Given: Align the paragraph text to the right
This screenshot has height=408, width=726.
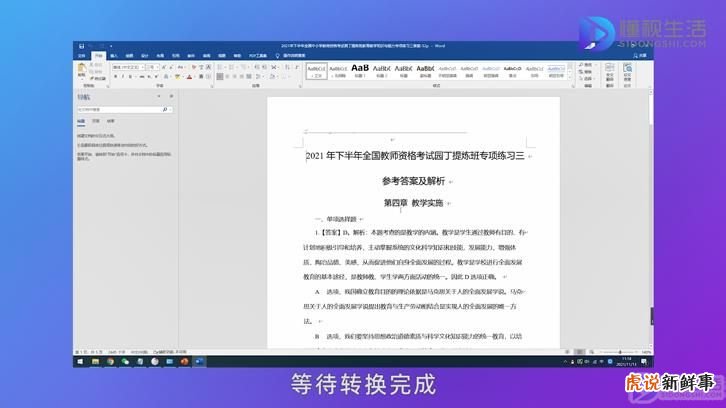Looking at the screenshot, I should coord(234,76).
